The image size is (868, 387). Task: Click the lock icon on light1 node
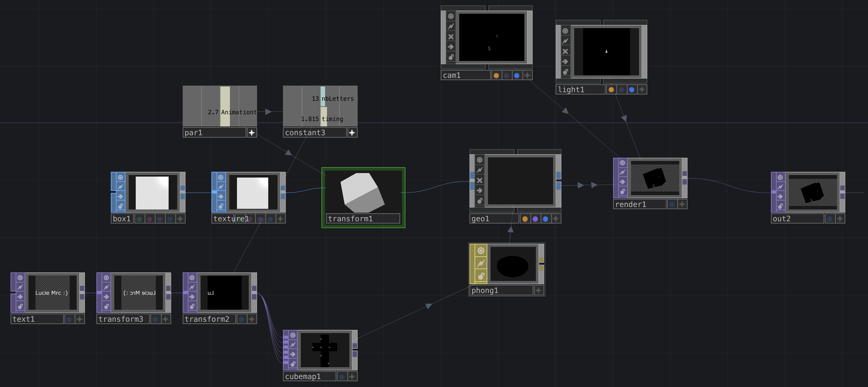click(565, 72)
